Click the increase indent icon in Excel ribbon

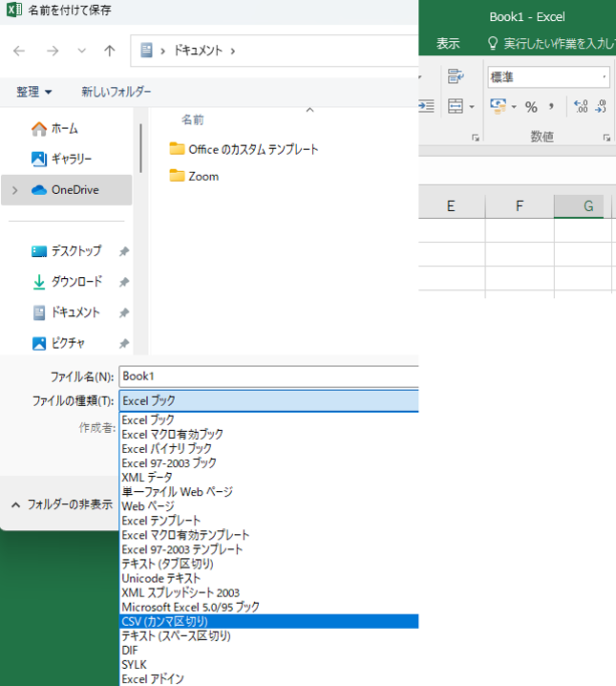[x=426, y=106]
